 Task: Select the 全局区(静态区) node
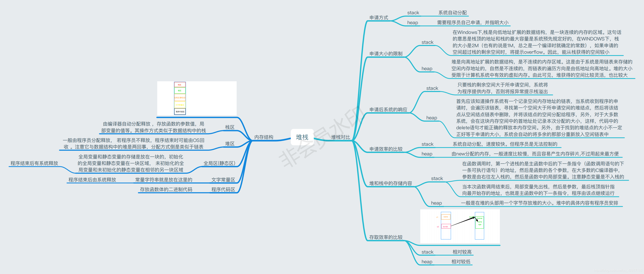[x=219, y=163]
